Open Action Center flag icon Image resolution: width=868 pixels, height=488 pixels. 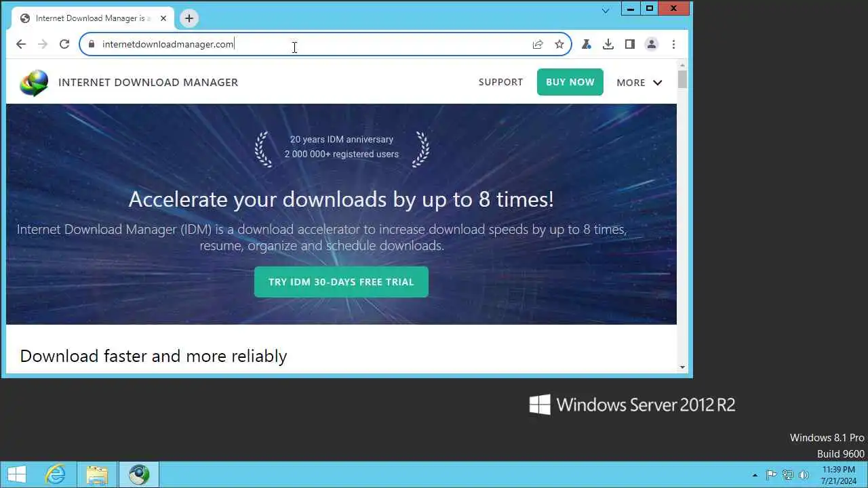coord(771,475)
